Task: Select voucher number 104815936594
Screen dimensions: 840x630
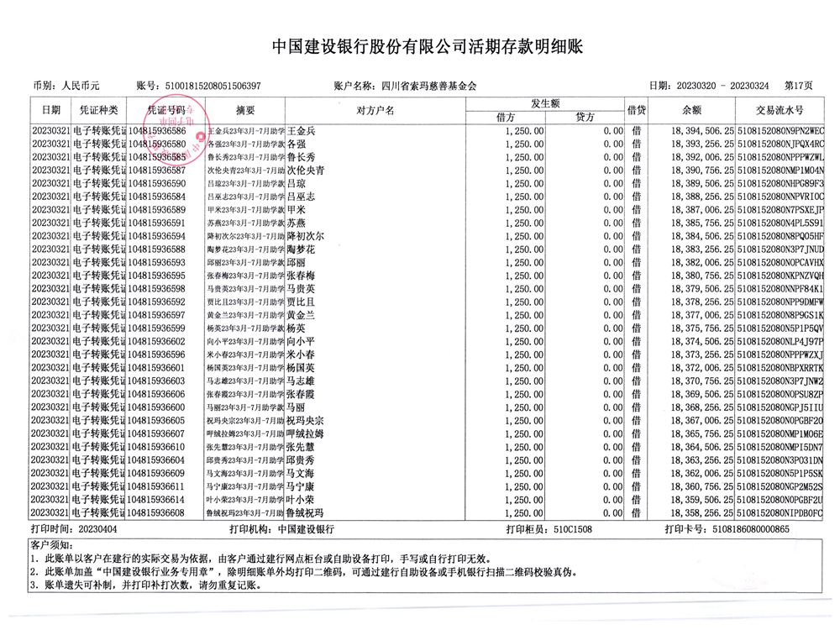Action: point(157,236)
